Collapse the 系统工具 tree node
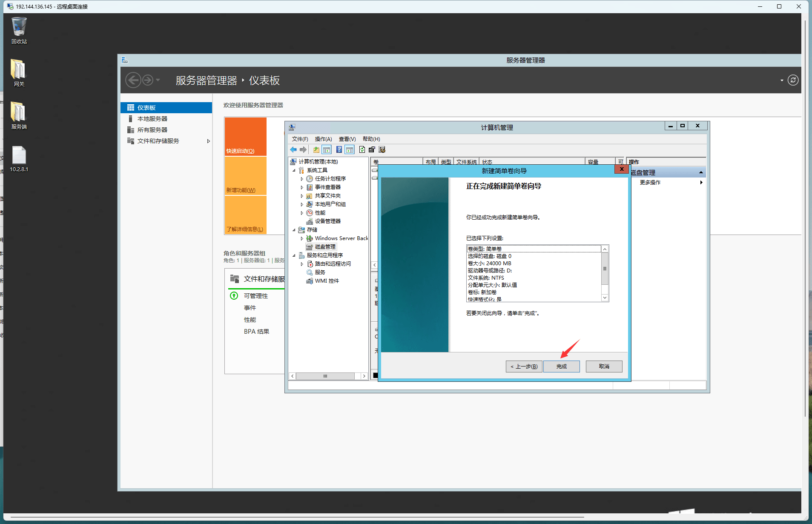812x524 pixels. click(294, 170)
